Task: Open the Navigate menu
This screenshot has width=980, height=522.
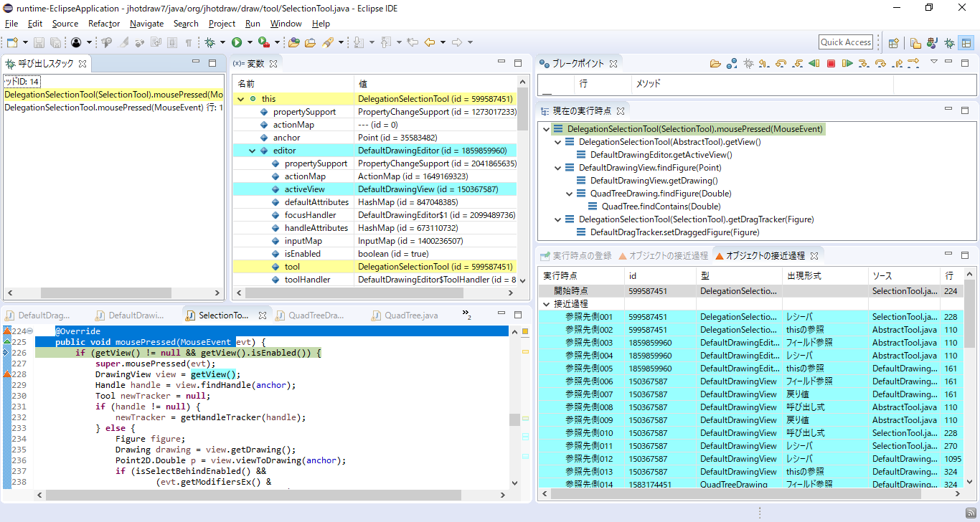Action: pyautogui.click(x=146, y=24)
